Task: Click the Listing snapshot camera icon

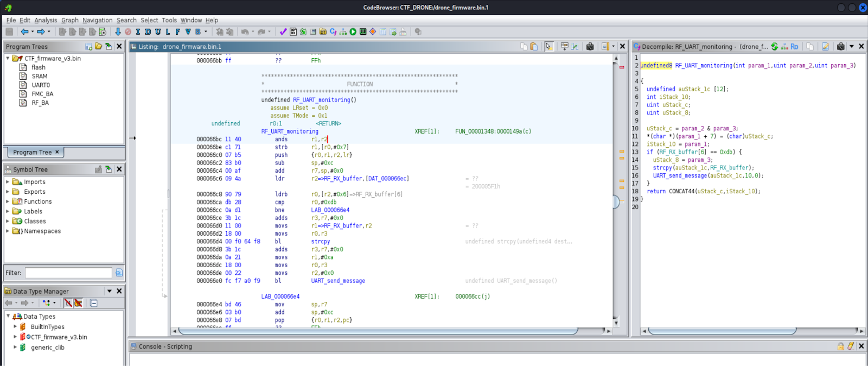Action: (590, 47)
